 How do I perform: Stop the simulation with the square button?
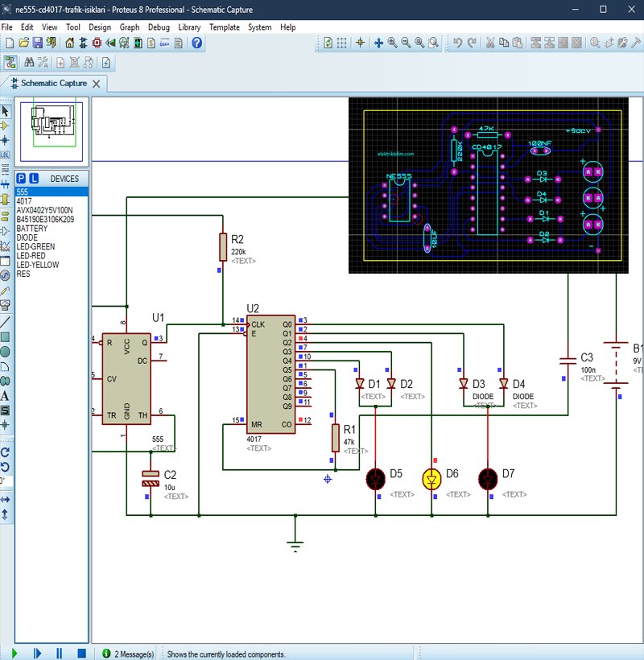[81, 654]
